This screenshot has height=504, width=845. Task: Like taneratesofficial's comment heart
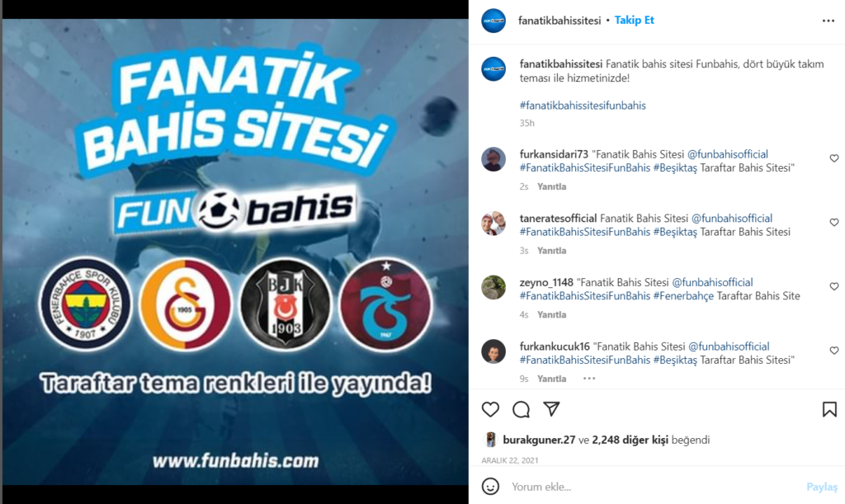[834, 223]
